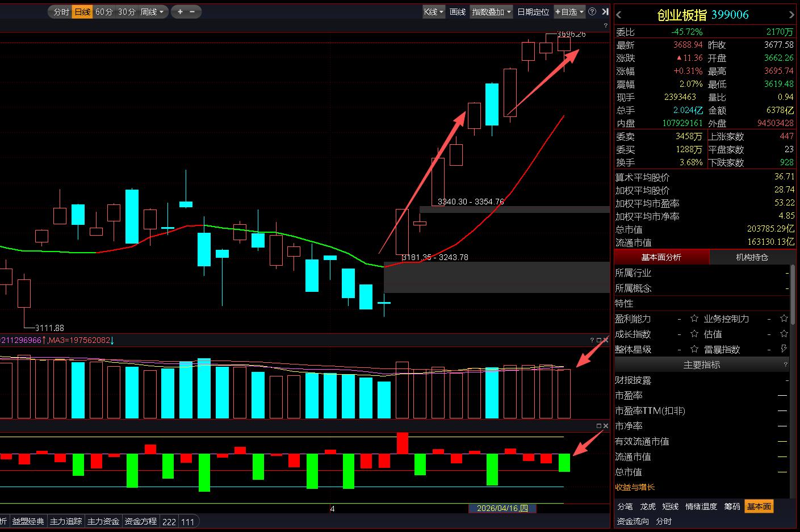Click the 雷暴指数 lightning icon
This screenshot has width=800, height=532.
tap(784, 349)
